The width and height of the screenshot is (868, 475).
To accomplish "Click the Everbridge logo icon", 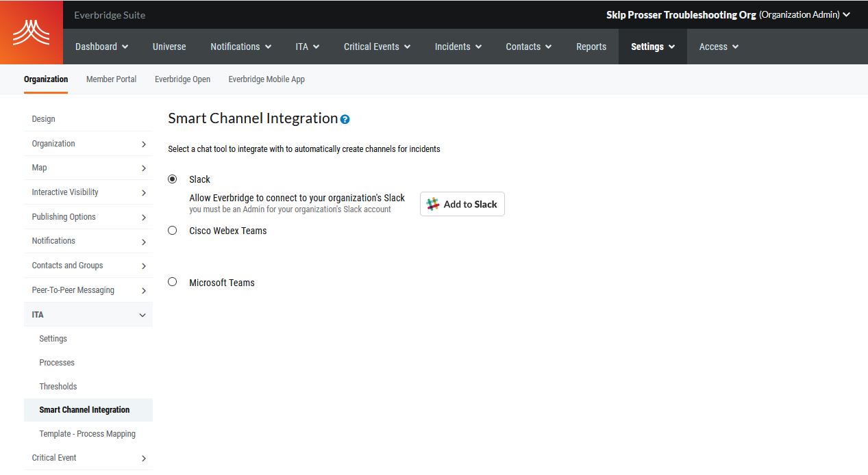I will coord(32,32).
